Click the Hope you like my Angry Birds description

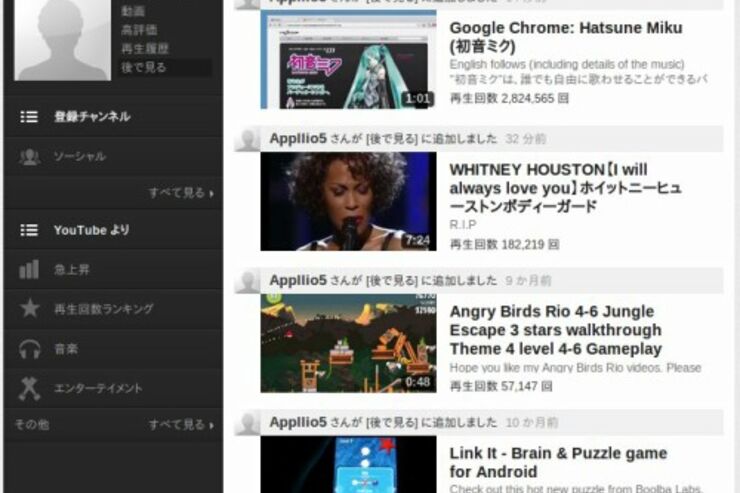tap(575, 368)
